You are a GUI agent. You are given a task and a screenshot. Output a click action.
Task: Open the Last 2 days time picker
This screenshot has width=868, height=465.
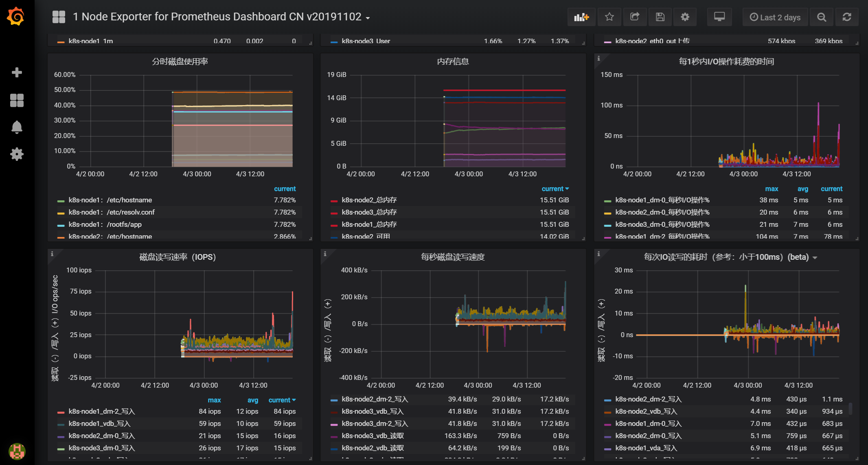click(x=775, y=17)
